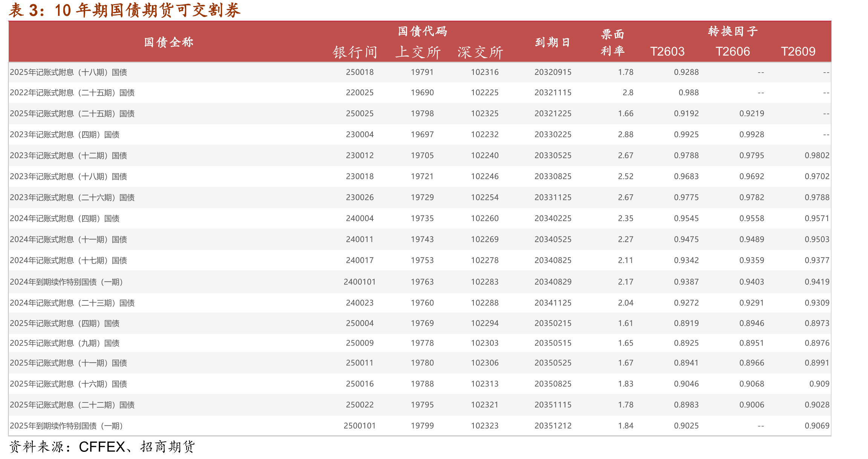This screenshot has width=868, height=459.
Task: Click T2603 conversion factor 0.9025
Action: (686, 426)
